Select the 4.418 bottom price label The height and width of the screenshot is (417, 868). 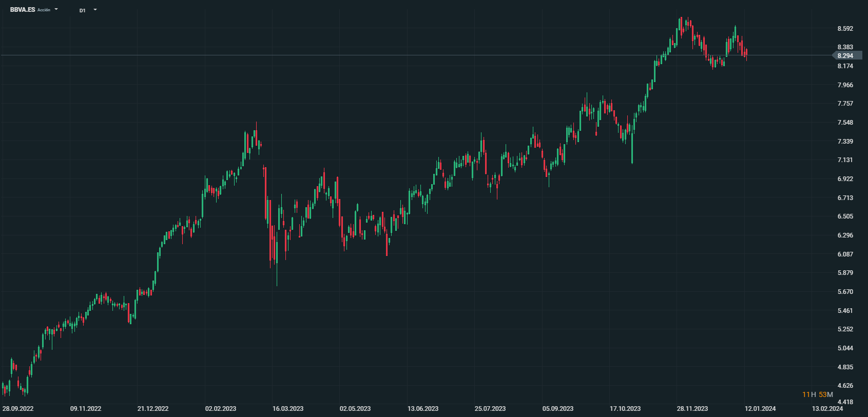click(x=845, y=402)
